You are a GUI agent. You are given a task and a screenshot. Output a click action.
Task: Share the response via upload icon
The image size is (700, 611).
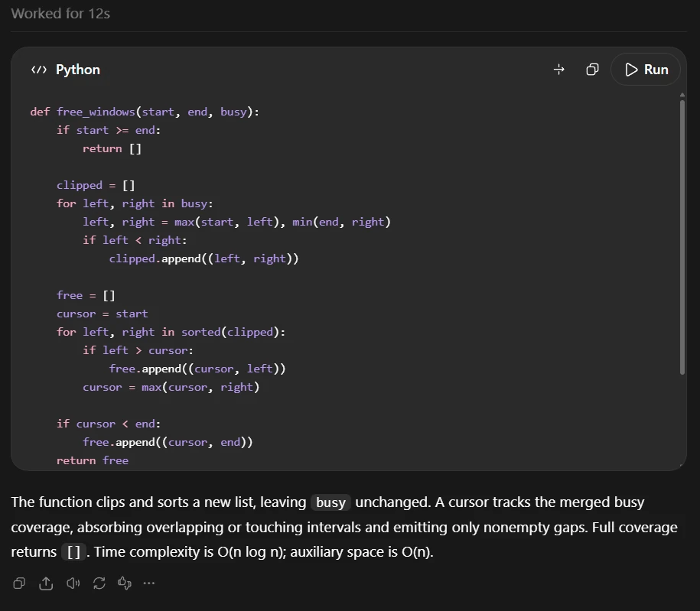pyautogui.click(x=46, y=583)
